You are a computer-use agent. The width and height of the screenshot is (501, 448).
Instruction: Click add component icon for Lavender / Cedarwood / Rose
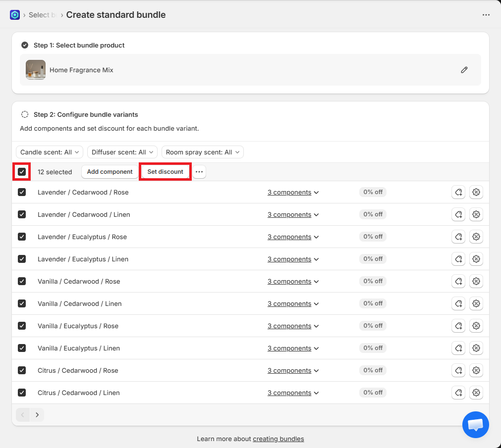458,192
